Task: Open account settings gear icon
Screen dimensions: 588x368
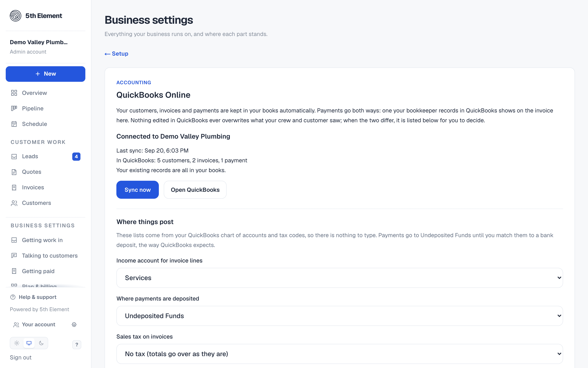Action: point(74,325)
